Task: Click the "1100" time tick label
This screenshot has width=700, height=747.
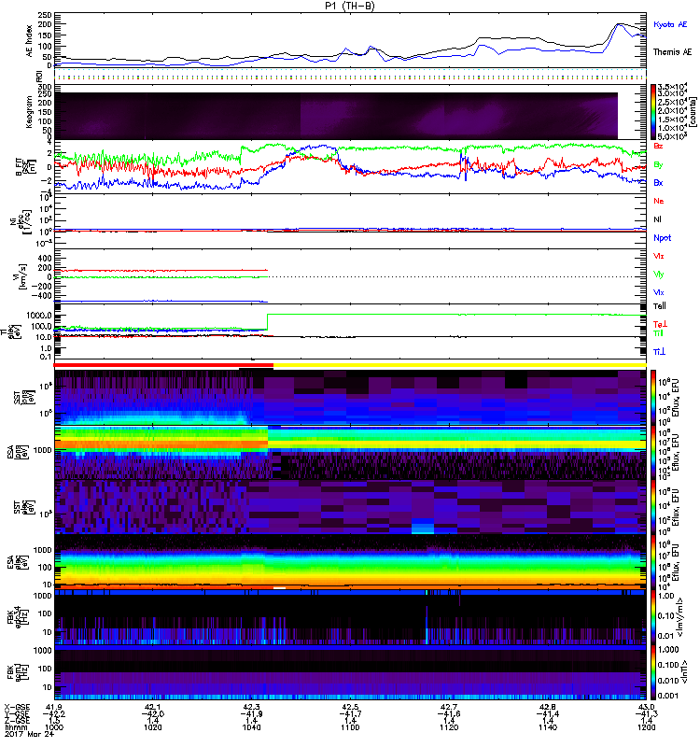Action: [x=350, y=727]
